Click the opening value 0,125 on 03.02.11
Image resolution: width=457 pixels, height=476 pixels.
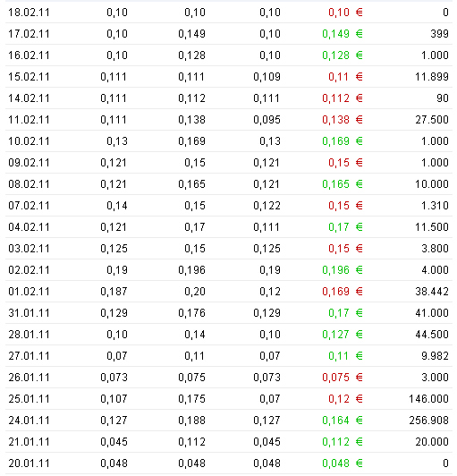point(114,249)
